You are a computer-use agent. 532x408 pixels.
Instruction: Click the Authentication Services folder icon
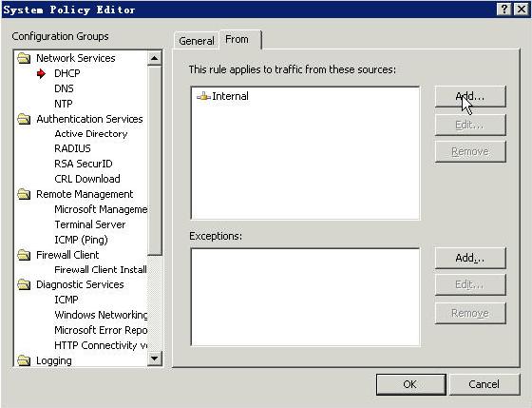click(x=24, y=119)
